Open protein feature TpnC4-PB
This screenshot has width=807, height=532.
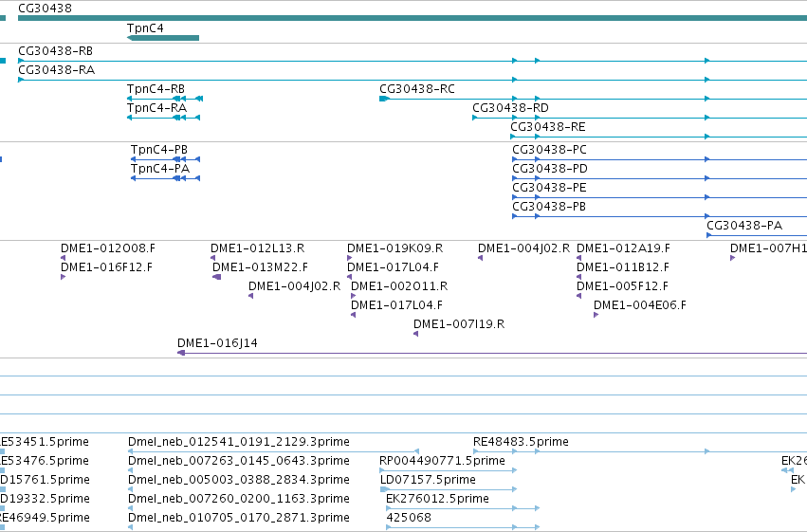click(165, 159)
